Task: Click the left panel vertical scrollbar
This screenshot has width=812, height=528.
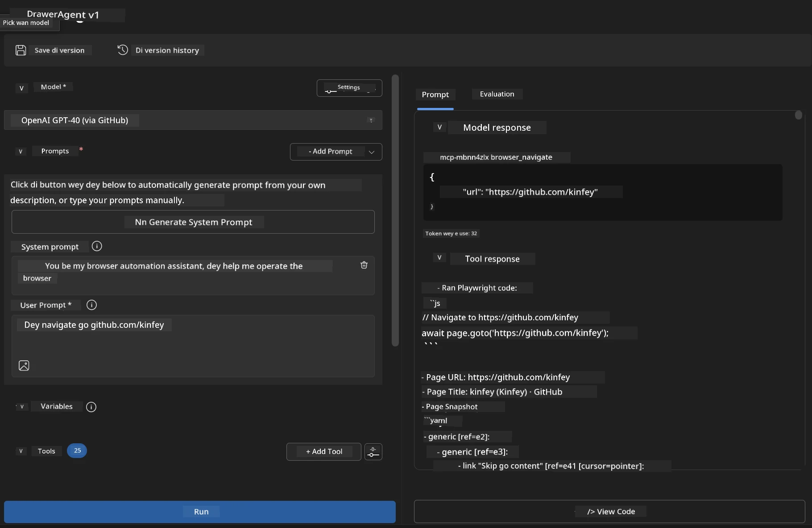Action: click(x=395, y=210)
